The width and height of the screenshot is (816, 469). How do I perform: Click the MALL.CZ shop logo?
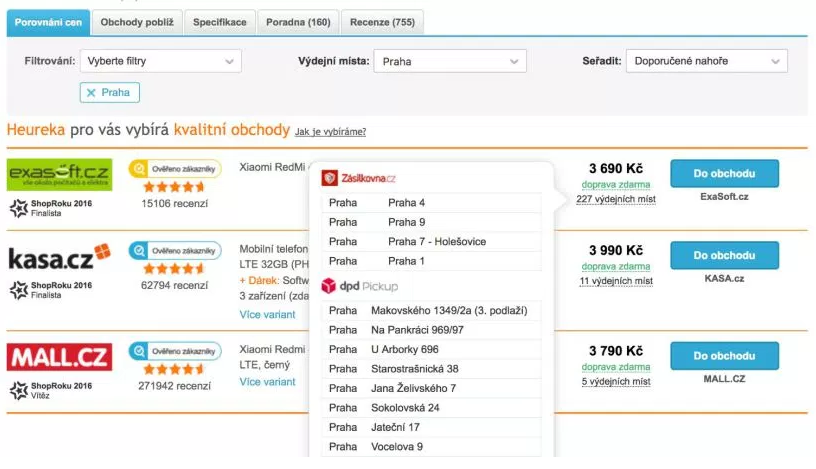coord(59,357)
